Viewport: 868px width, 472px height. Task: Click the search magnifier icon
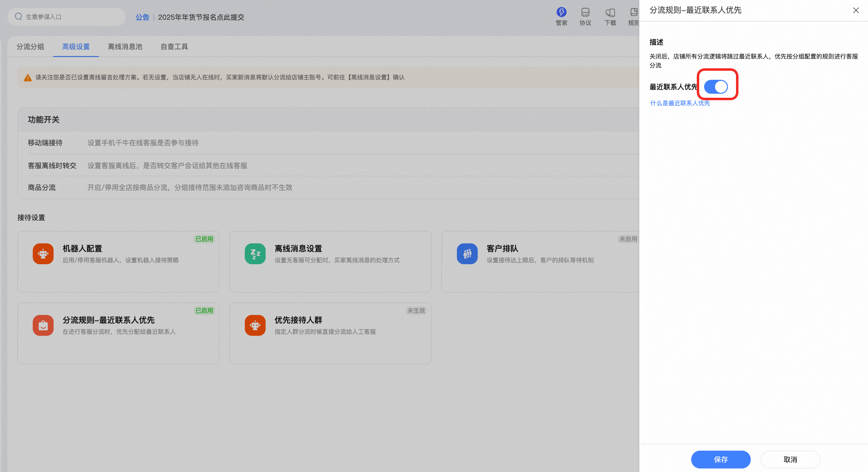tap(18, 16)
